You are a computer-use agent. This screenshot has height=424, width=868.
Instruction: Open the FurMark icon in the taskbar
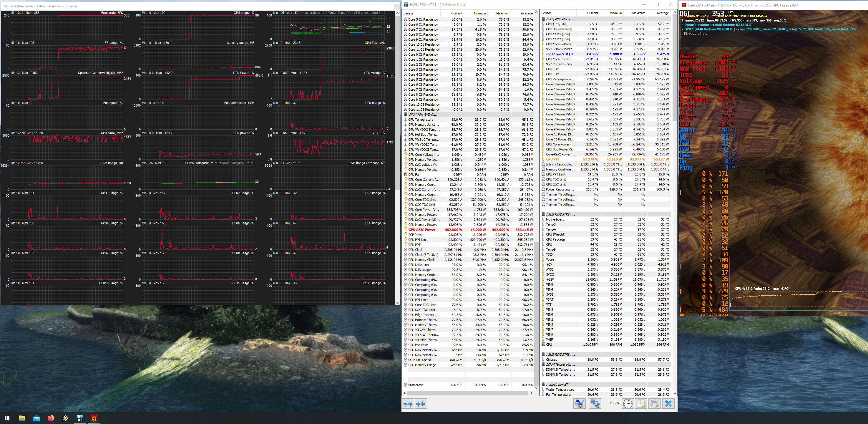(x=94, y=418)
